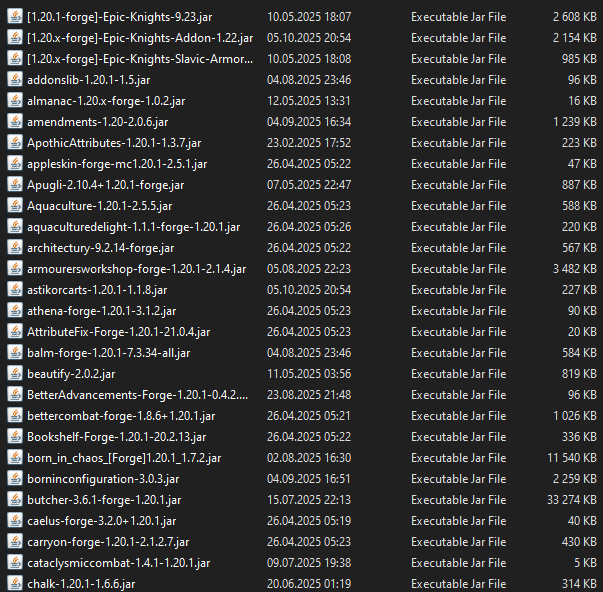Click the jar icon beside amendments-1.20-2.0.6.jar

pyautogui.click(x=15, y=122)
